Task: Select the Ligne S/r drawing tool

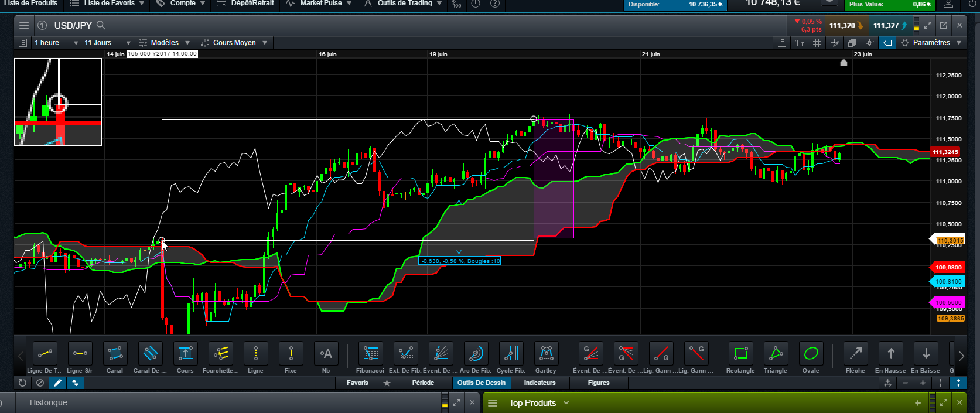Action: 80,354
